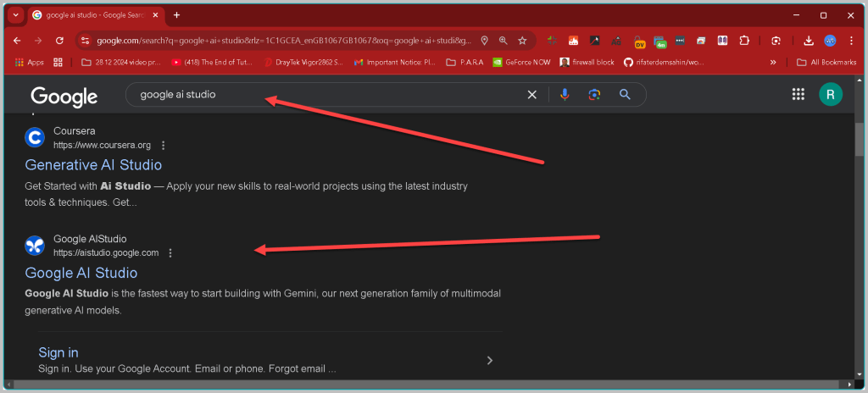Open the stacked Chrome windows extension icon
This screenshot has height=393, width=868.
click(x=701, y=41)
